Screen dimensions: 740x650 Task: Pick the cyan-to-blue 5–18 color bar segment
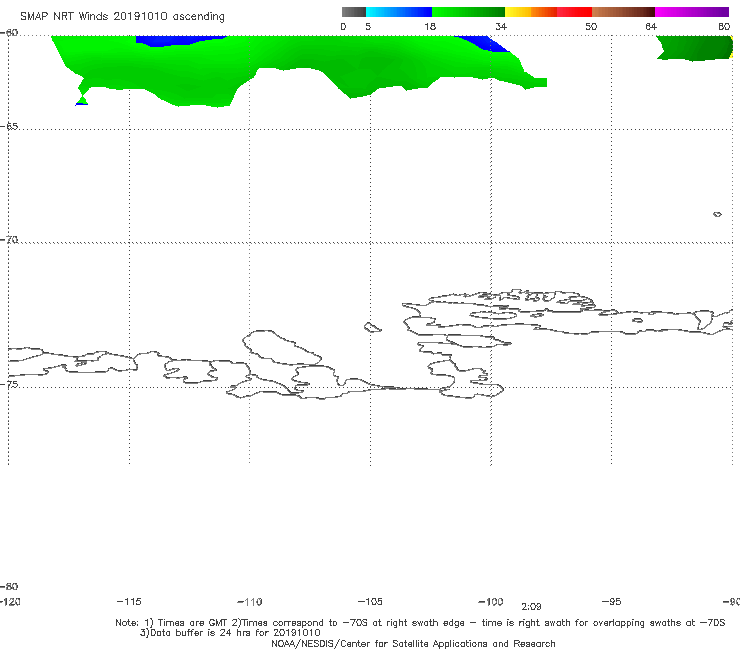[399, 12]
